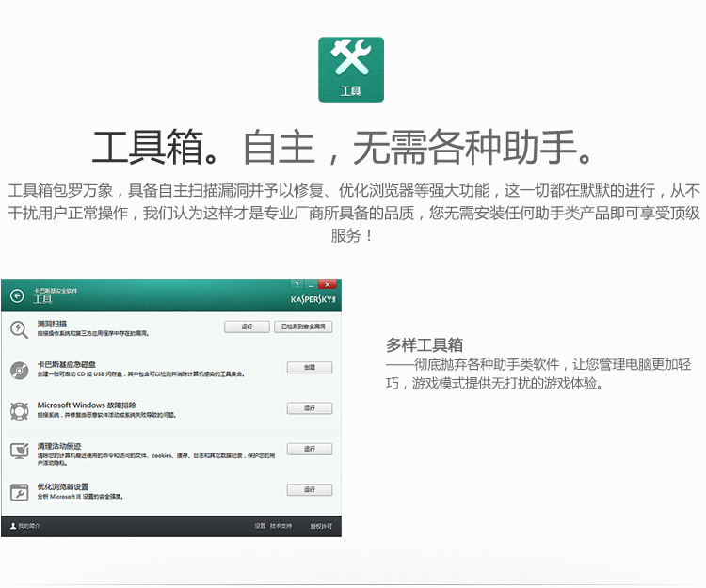
Task: Click the 清理活动痕迹 monitor brush icon
Action: (x=19, y=451)
